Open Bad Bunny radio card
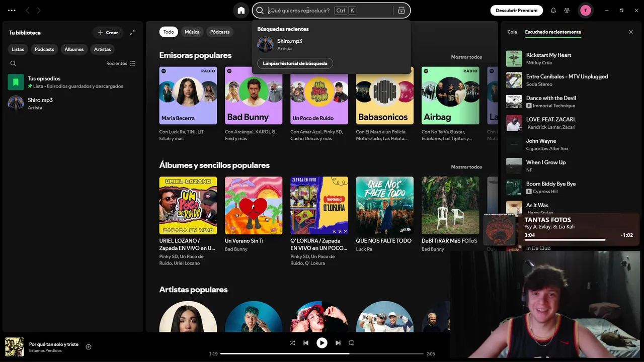This screenshot has height=362, width=644. tap(254, 104)
